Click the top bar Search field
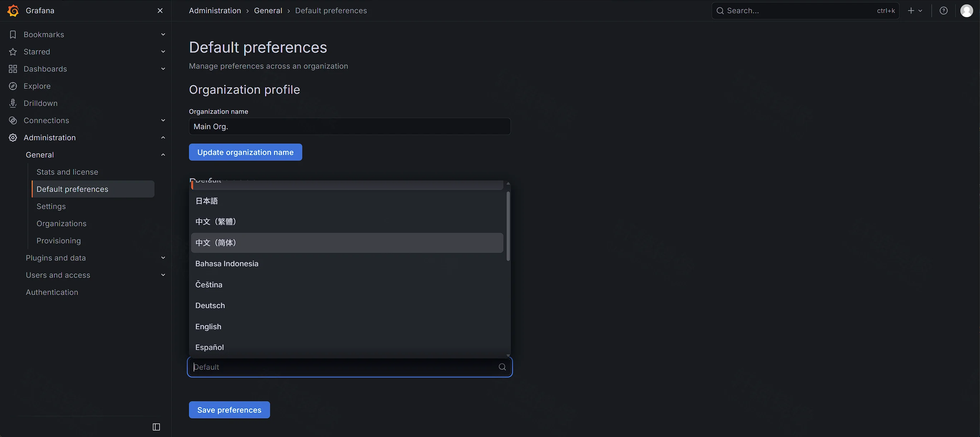This screenshot has height=437, width=980. click(x=805, y=11)
